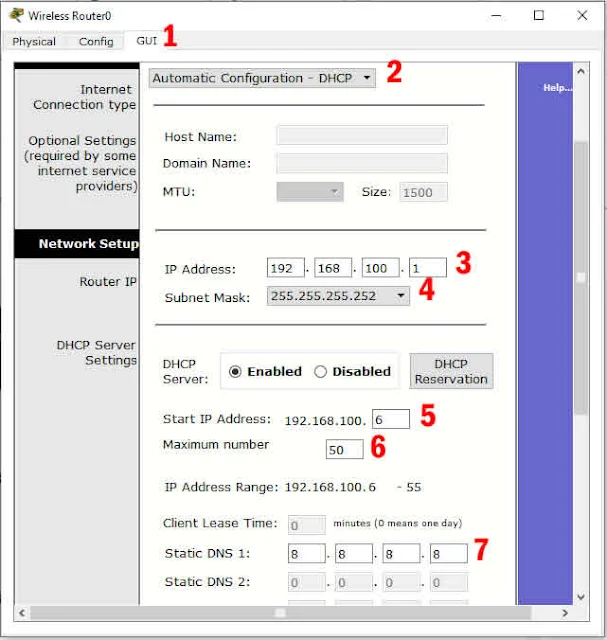
Task: Click the horizontal scrollbar left arrow
Action: point(22,613)
